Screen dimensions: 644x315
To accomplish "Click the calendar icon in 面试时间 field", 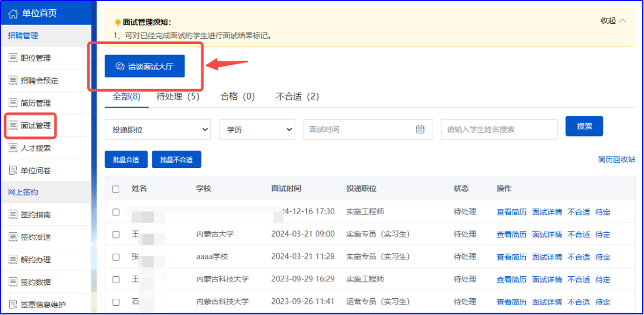I will click(x=420, y=130).
